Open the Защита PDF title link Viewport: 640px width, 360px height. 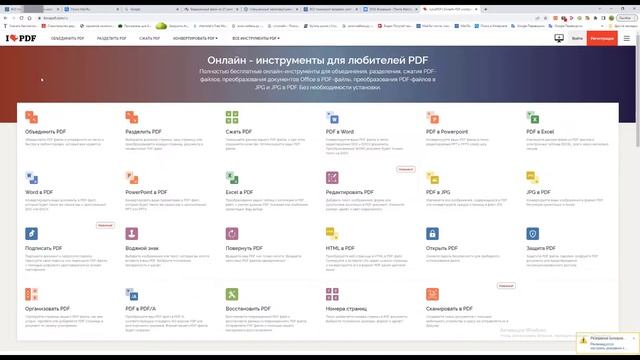click(x=541, y=248)
